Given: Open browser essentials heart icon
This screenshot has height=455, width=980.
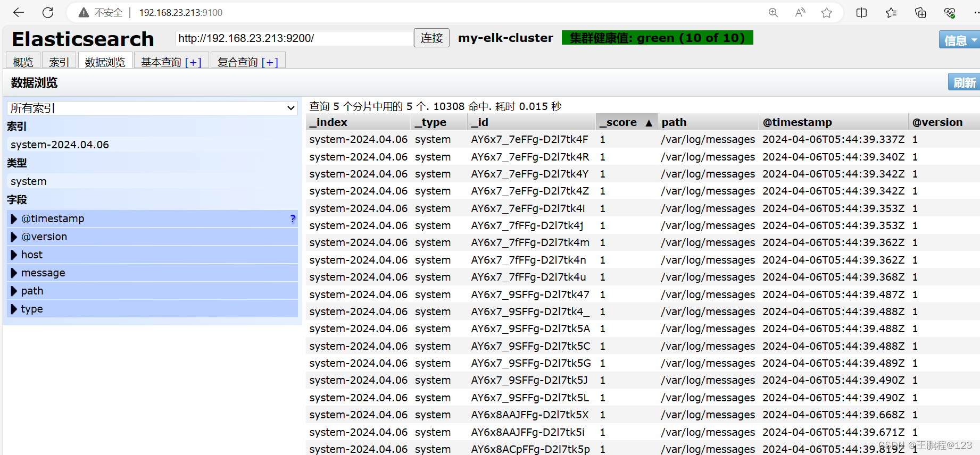Looking at the screenshot, I should tap(950, 13).
